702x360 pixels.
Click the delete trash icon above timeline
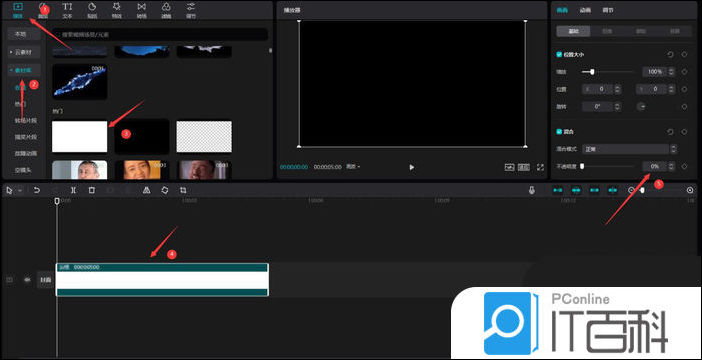tap(92, 190)
